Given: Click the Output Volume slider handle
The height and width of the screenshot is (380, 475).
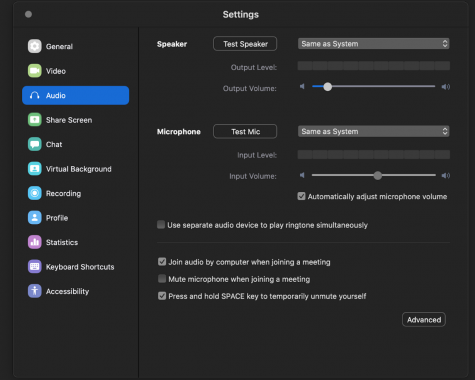Looking at the screenshot, I should click(328, 87).
